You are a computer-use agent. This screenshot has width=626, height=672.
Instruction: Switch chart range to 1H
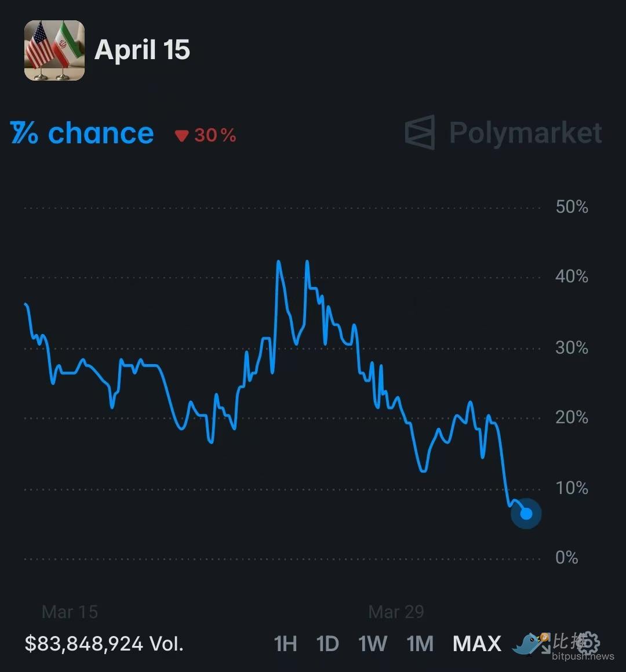click(285, 644)
